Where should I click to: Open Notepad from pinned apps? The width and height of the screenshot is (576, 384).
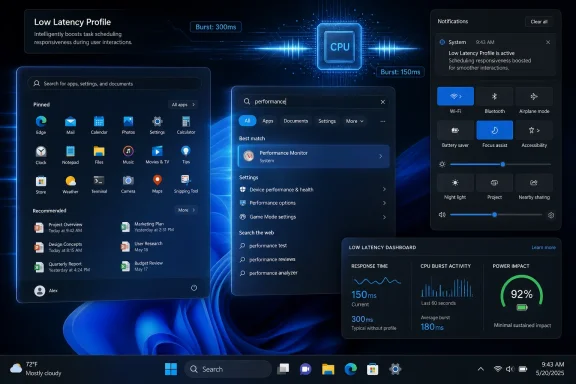70,154
